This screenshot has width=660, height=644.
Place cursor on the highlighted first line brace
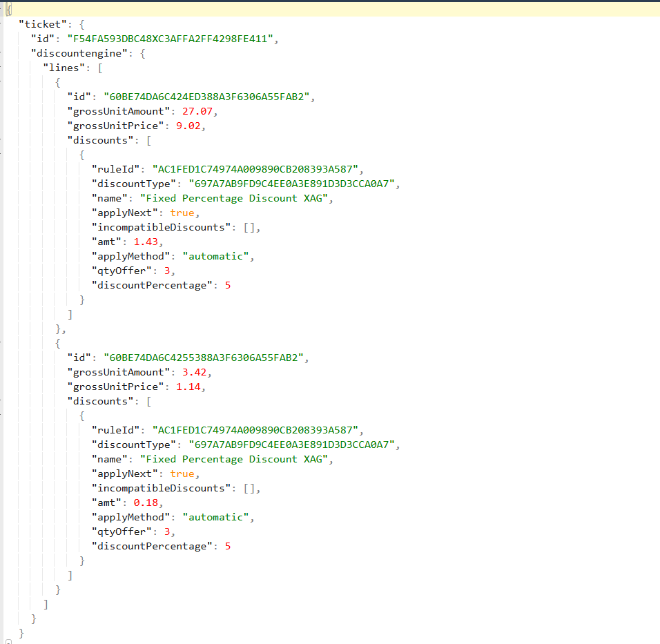[x=8, y=9]
